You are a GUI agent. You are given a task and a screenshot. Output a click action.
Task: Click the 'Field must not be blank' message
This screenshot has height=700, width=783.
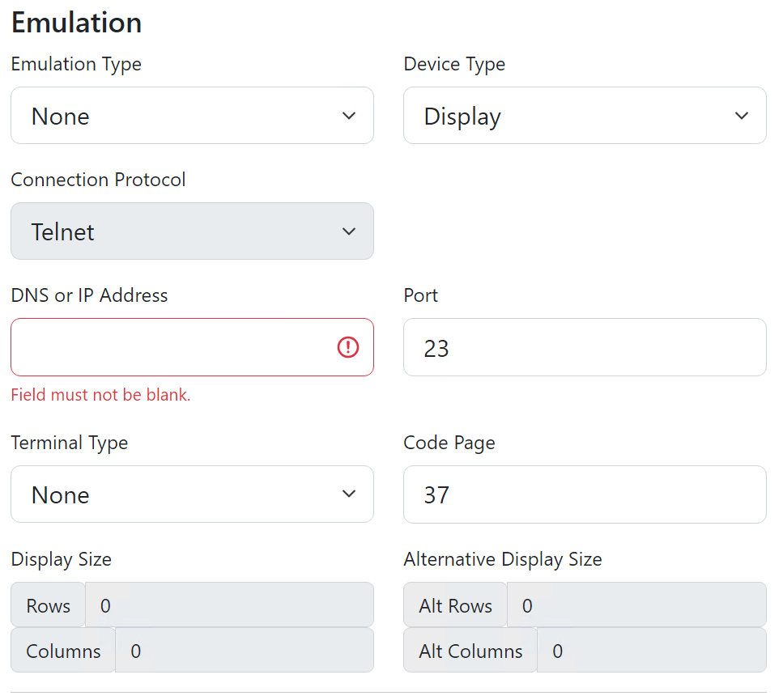(x=100, y=396)
